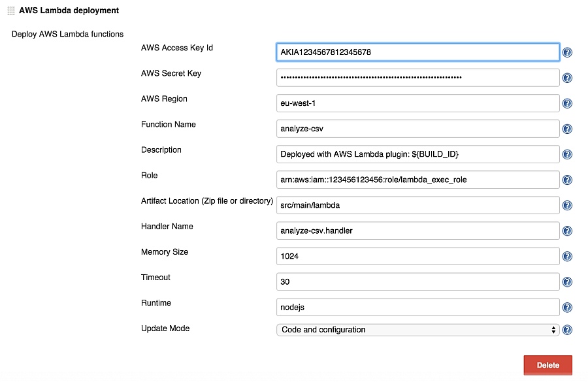Edit the Timeout field value 30

(x=417, y=281)
